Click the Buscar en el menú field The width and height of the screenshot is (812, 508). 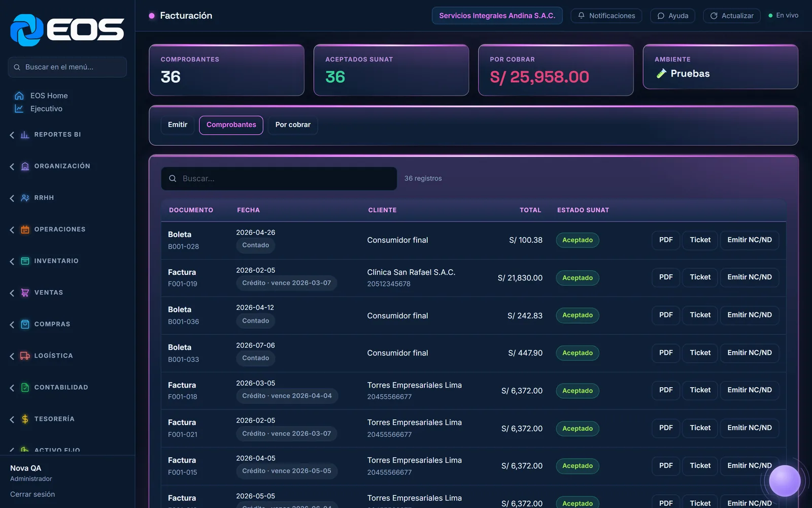67,67
